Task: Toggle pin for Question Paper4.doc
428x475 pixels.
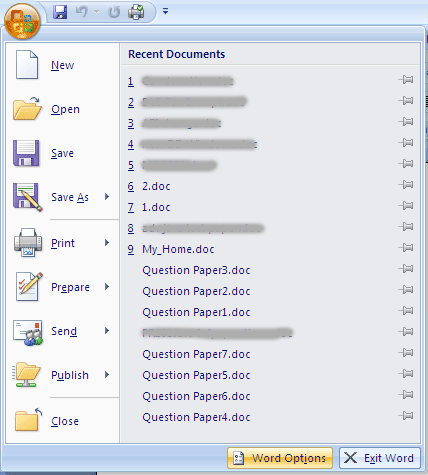Action: click(x=406, y=416)
